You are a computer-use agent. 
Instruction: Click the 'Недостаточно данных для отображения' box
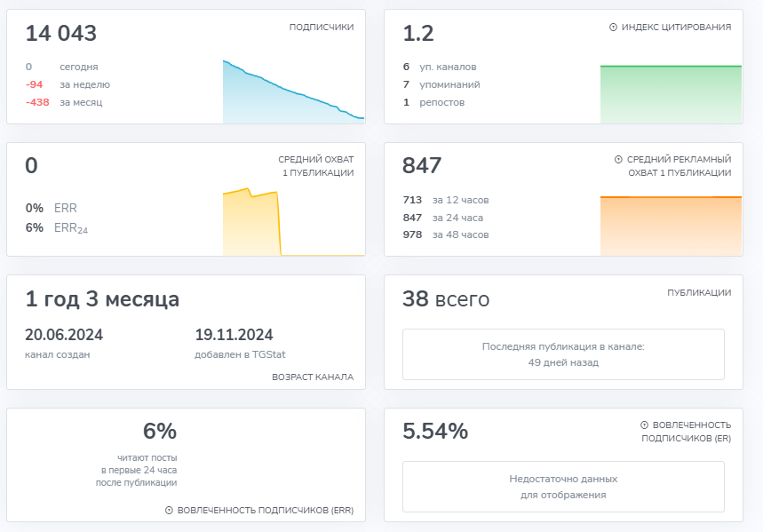[563, 487]
